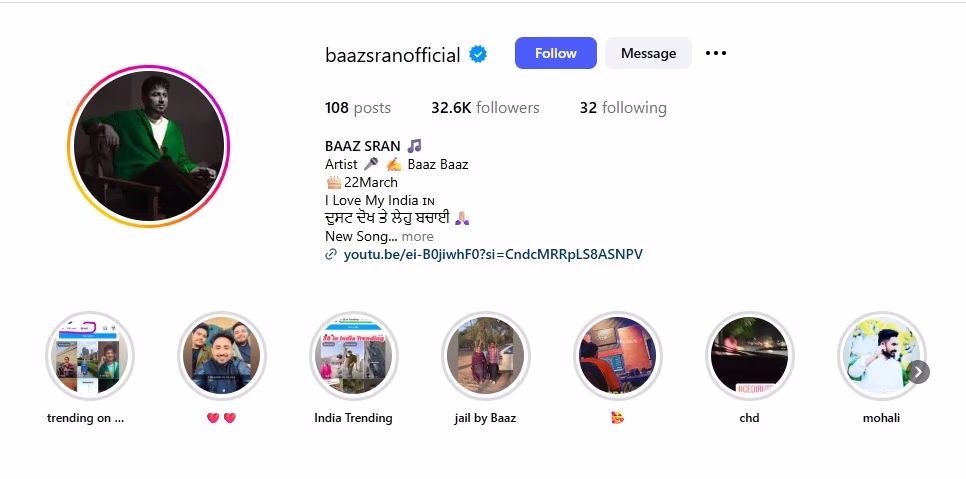Click the blue verified badge icon
966x479 pixels.
pyautogui.click(x=478, y=54)
